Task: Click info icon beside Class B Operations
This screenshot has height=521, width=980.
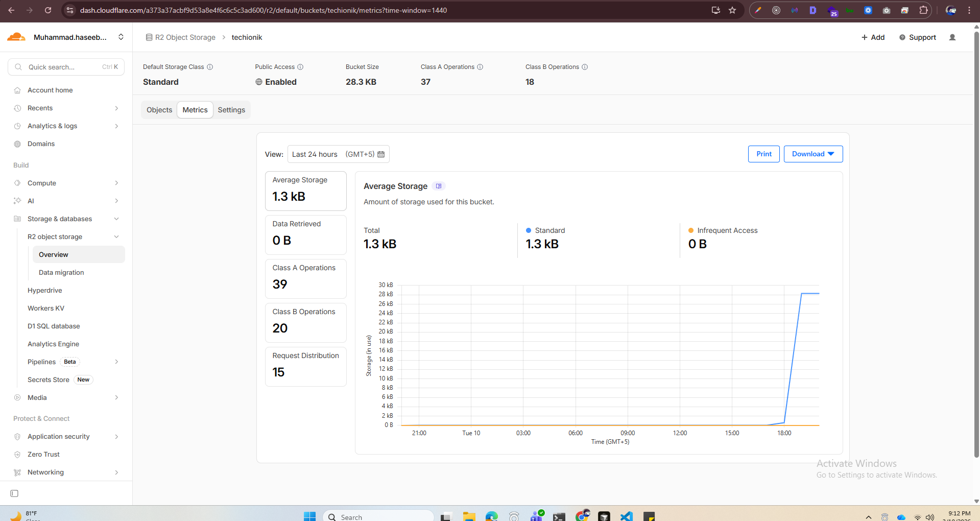Action: [x=585, y=67]
